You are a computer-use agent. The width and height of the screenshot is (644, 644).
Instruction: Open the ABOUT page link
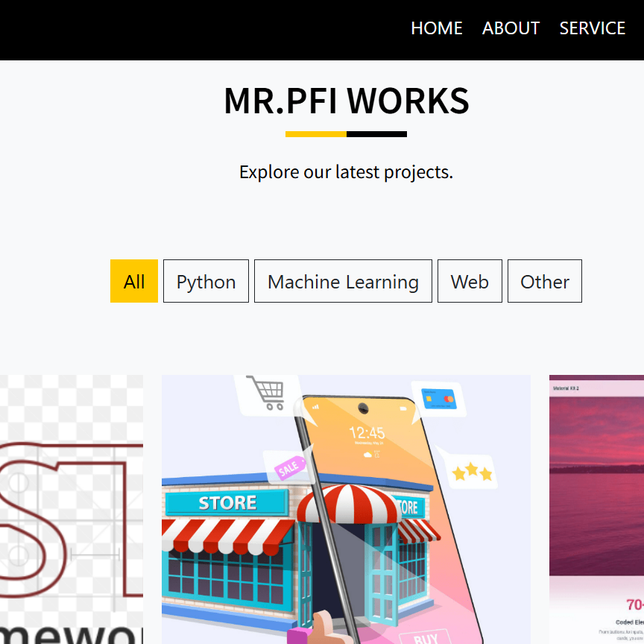pos(511,28)
